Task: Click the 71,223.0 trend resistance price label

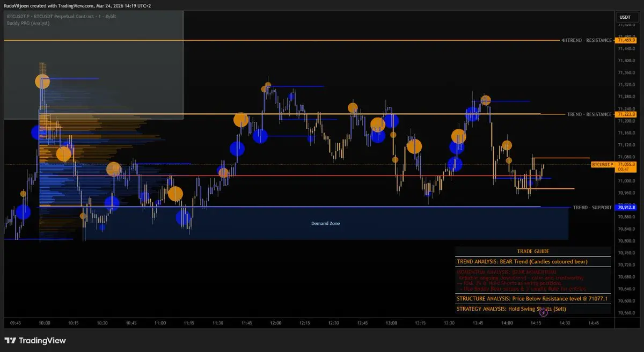Action: click(626, 114)
